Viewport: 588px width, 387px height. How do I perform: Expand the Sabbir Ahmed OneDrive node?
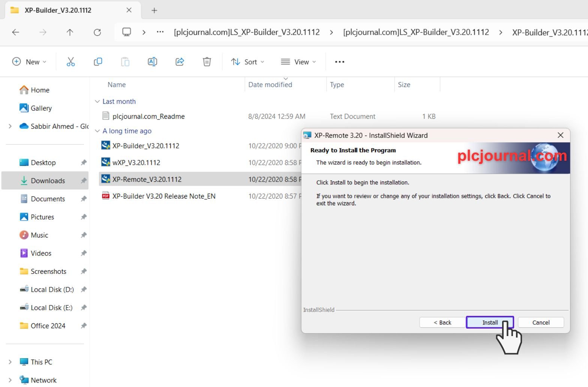(10, 126)
